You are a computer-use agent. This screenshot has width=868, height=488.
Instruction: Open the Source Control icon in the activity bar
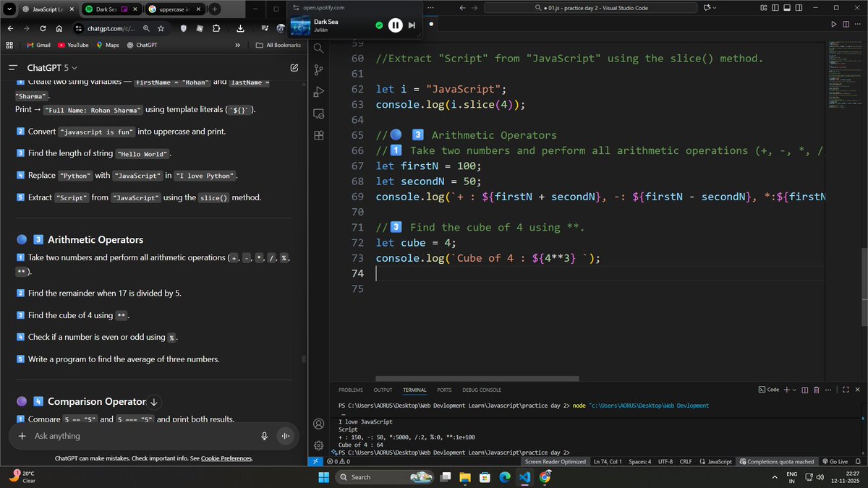click(318, 70)
